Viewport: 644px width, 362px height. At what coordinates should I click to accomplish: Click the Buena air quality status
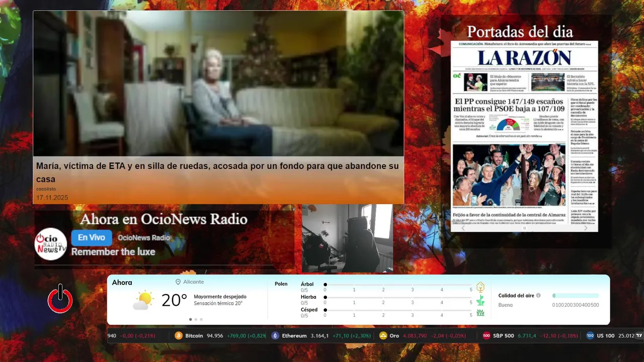click(506, 305)
